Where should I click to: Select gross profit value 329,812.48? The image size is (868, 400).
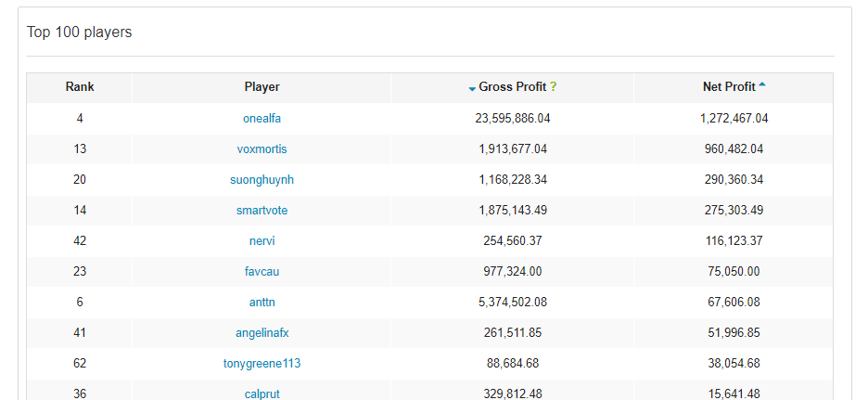coord(513,394)
